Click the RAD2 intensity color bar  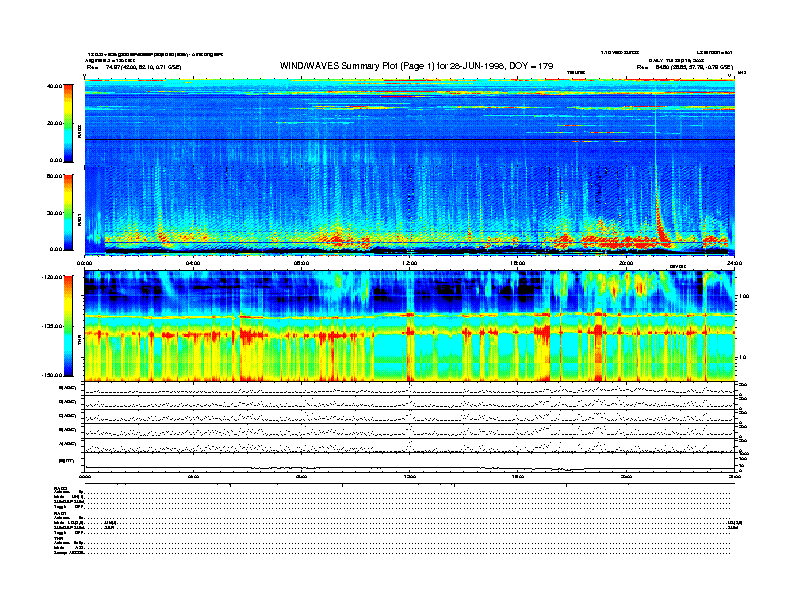point(68,123)
